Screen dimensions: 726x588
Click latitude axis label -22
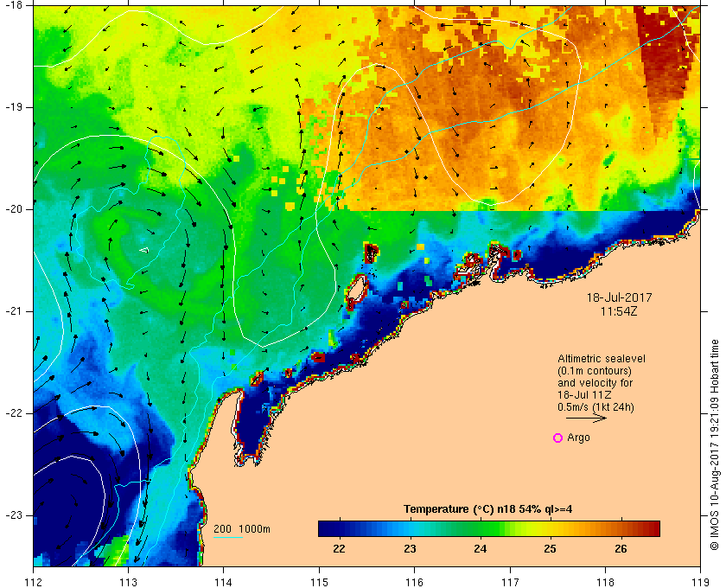tap(13, 413)
